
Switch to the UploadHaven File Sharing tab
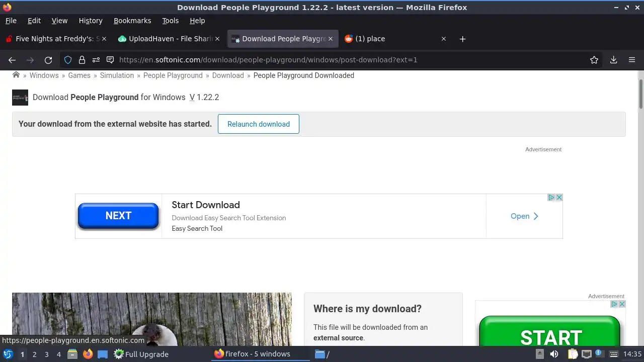[x=169, y=39]
